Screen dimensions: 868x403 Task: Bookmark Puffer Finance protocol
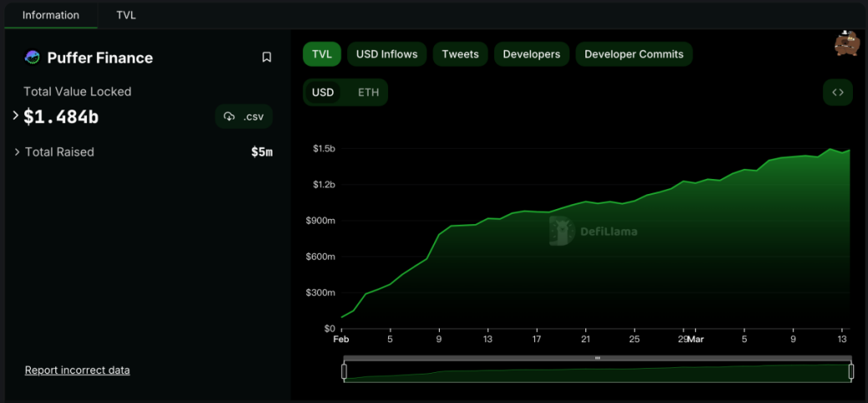(x=267, y=57)
